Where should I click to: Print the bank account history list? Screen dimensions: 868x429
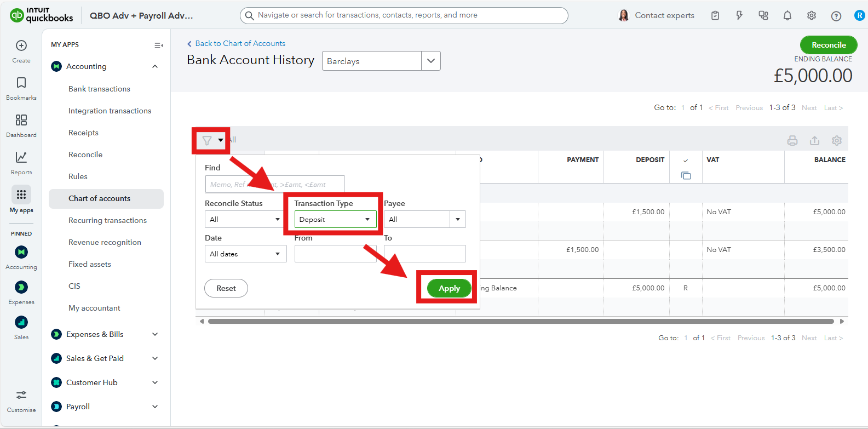click(792, 141)
